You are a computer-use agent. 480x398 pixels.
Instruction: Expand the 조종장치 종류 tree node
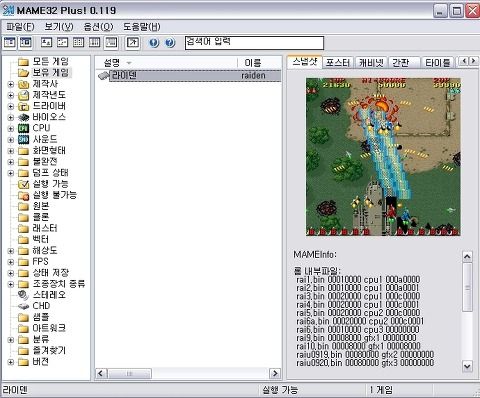pos(11,284)
